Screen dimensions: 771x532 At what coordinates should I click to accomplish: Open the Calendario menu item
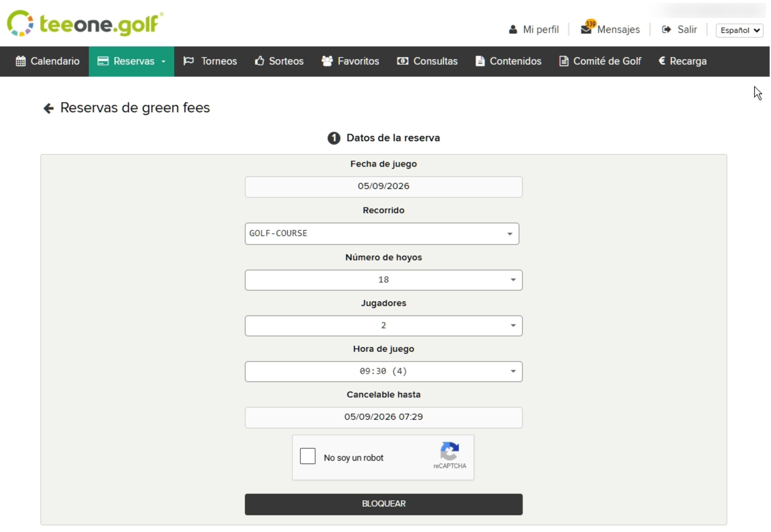[x=48, y=61]
